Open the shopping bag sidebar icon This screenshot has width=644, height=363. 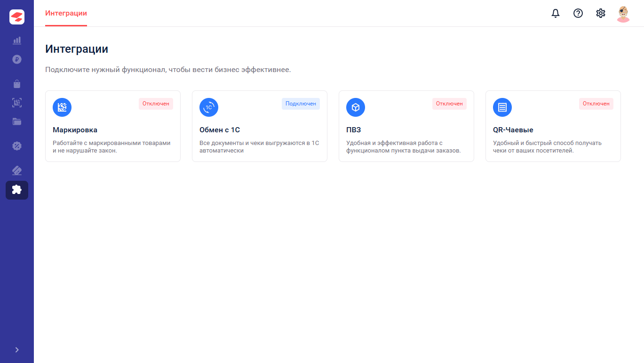[17, 84]
